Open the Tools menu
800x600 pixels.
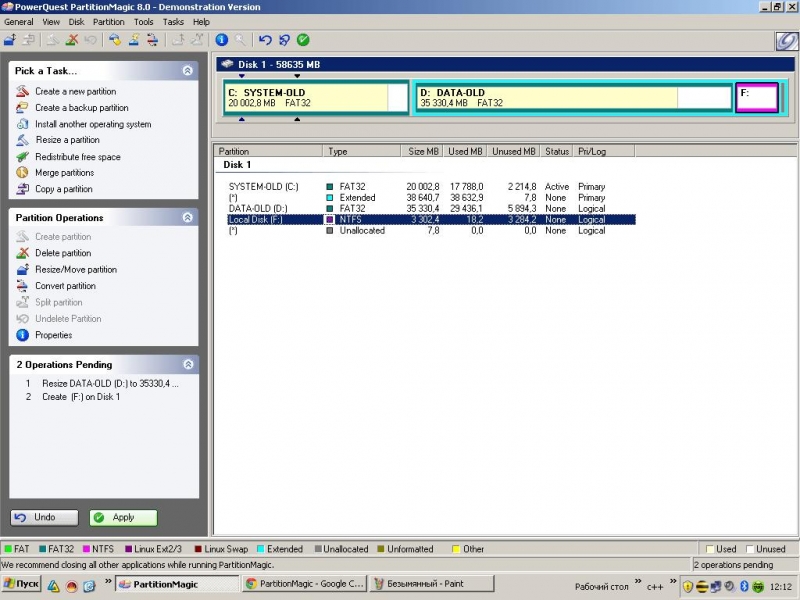click(144, 21)
